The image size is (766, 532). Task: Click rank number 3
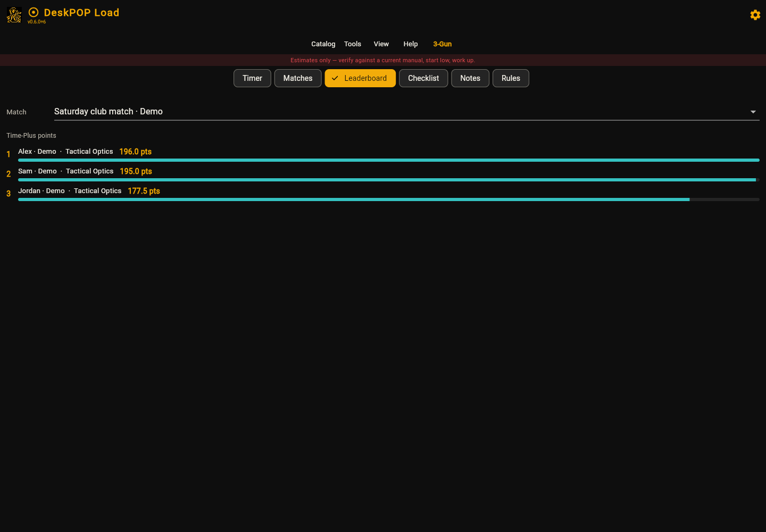pos(9,194)
